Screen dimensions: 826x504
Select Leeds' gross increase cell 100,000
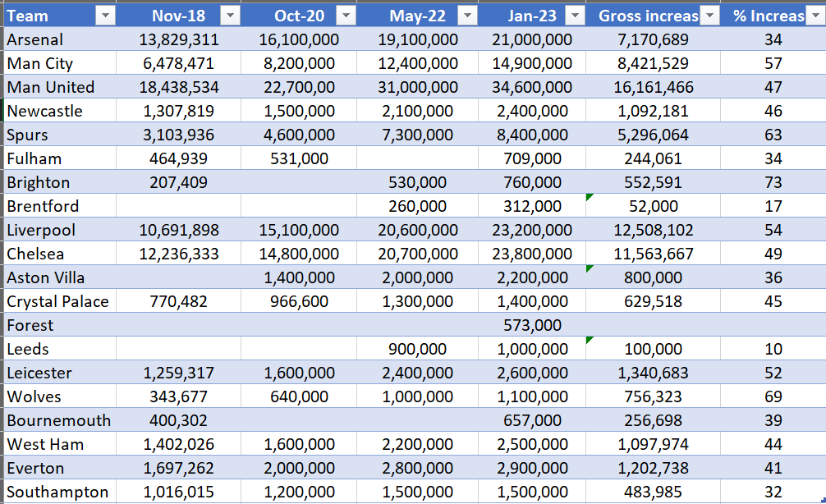[654, 349]
